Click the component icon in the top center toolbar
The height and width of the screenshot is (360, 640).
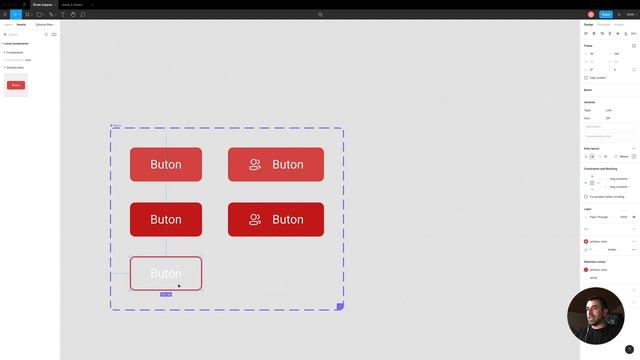(320, 14)
